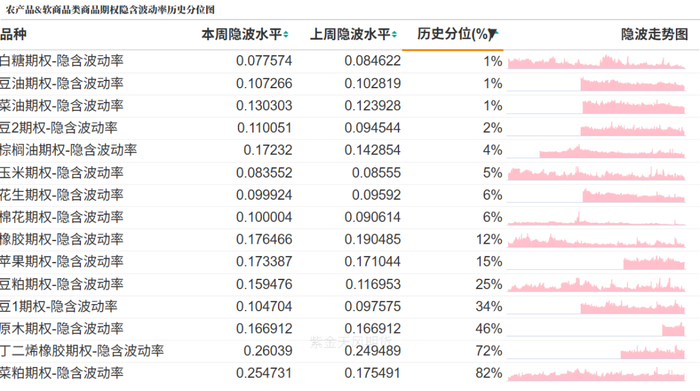
Task: Open 豆2期权 volatility trend sparkline
Action: 596,129
